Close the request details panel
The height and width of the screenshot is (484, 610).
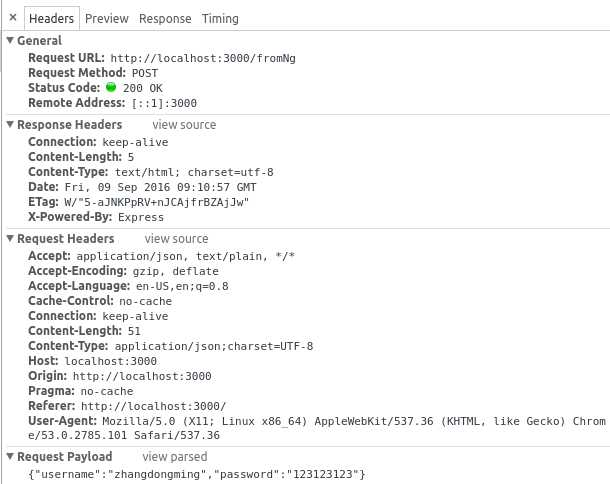coord(11,19)
